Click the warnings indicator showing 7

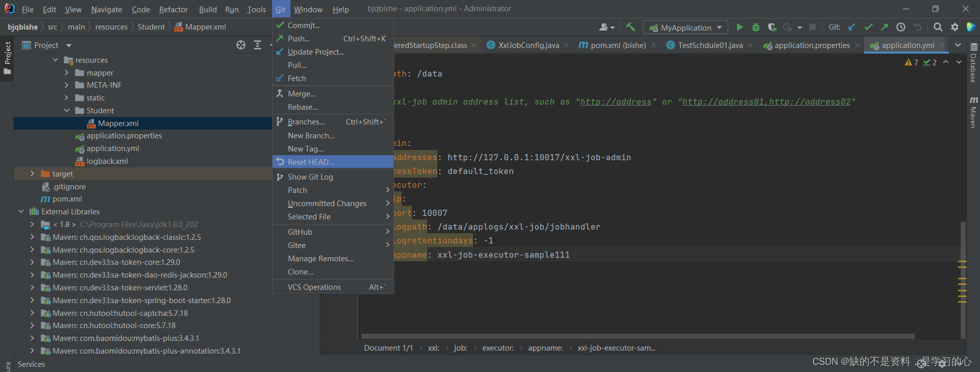tap(911, 62)
